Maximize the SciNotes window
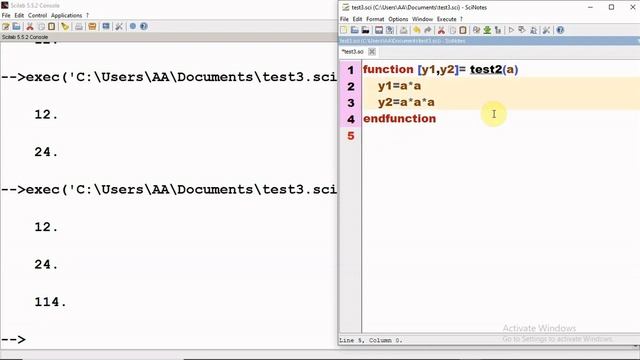The width and height of the screenshot is (640, 360). tap(611, 7)
